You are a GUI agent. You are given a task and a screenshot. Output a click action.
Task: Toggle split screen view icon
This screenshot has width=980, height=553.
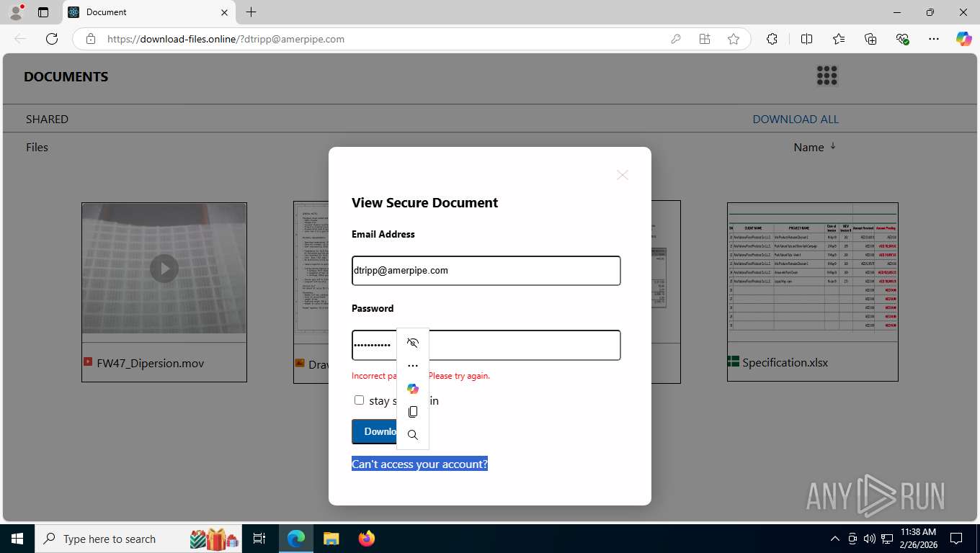[806, 39]
